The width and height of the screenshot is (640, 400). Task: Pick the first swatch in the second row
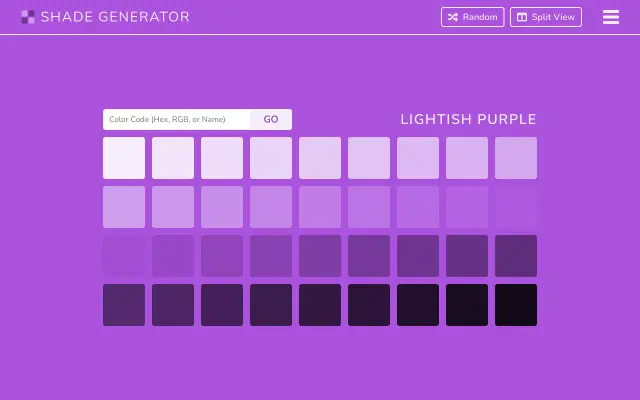[x=124, y=207]
